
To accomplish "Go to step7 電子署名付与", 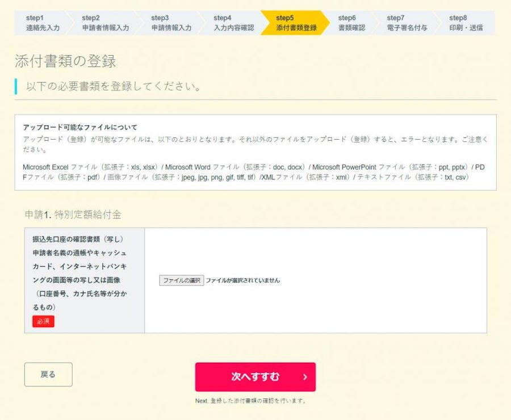I will 407,23.
